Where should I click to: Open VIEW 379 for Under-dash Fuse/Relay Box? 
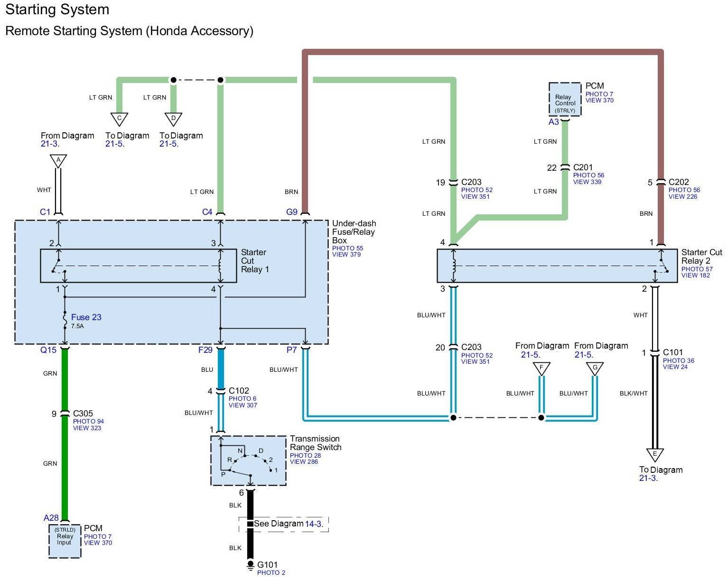tap(346, 255)
